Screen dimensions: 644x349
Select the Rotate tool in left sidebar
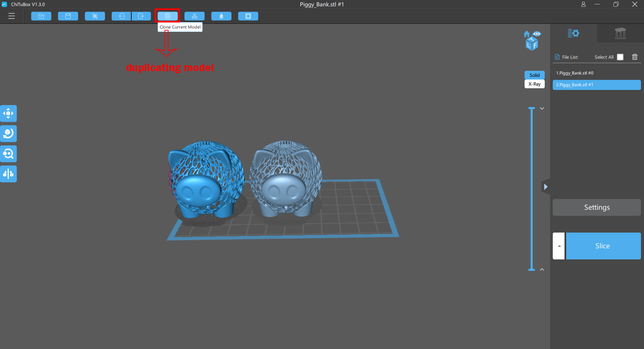[8, 134]
